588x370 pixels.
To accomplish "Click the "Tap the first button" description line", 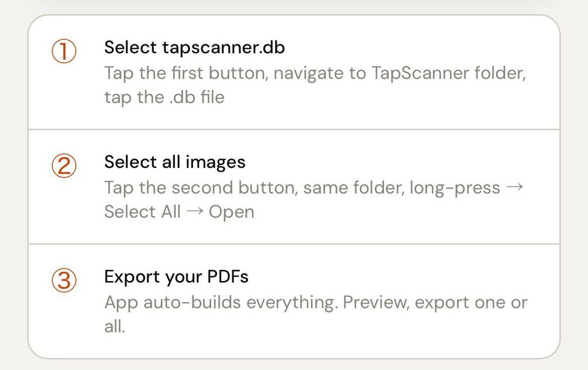I will tap(315, 74).
